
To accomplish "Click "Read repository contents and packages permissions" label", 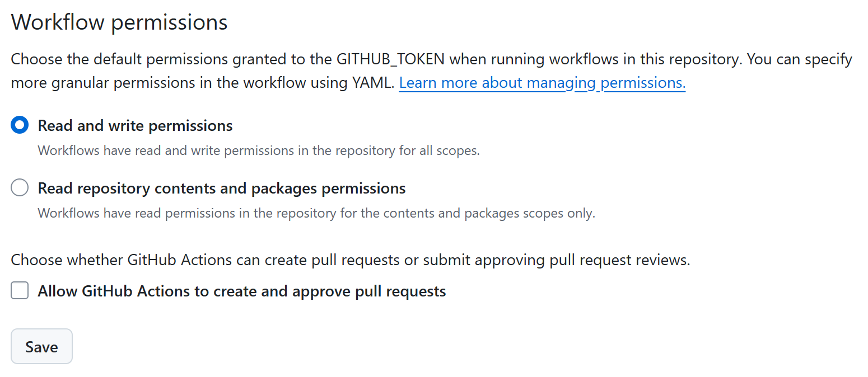I will click(221, 189).
